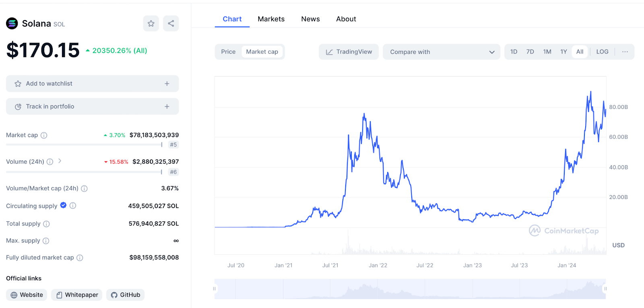Switch to the Chart tab
The image size is (644, 308).
tap(232, 19)
